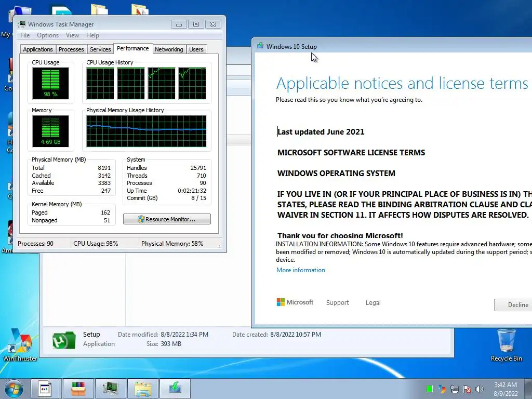
Task: Click the third CPU Usage History graph
Action: [x=162, y=83]
